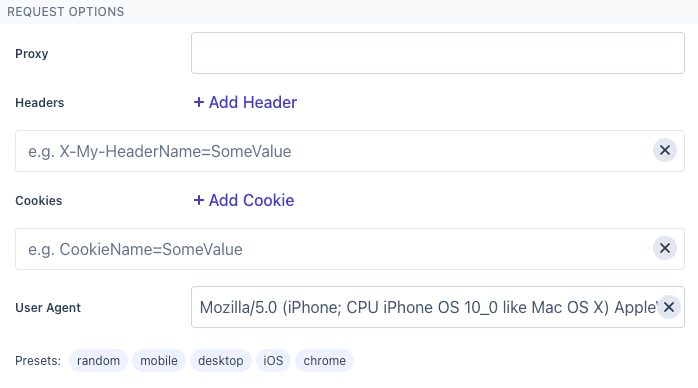
Task: Click the REQUEST OPTIONS section header
Action: click(x=66, y=12)
